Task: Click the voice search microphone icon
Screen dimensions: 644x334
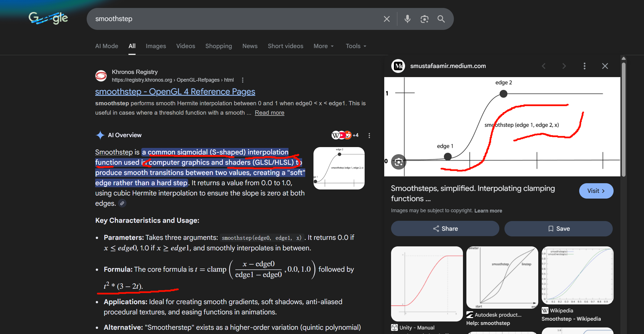Action: tap(407, 19)
